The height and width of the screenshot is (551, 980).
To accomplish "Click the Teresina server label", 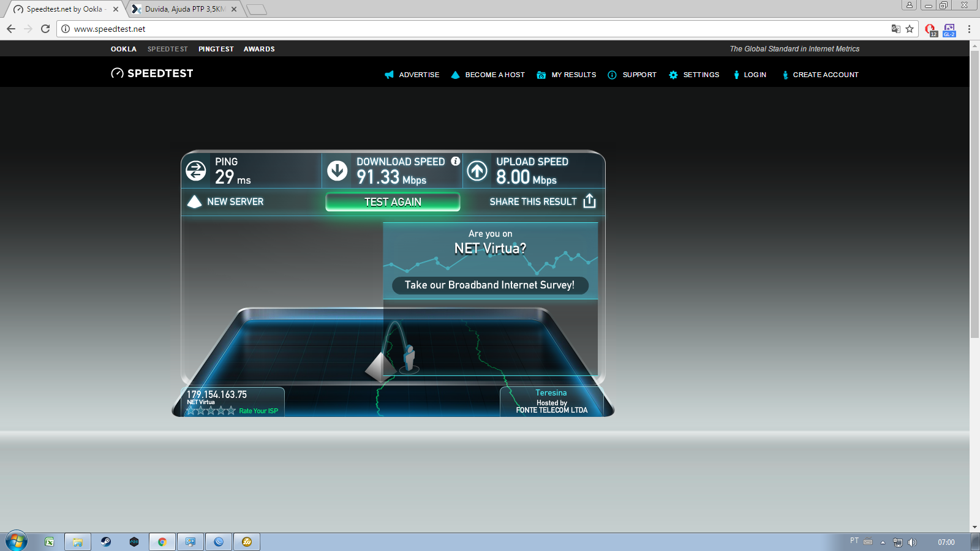I will coord(551,393).
